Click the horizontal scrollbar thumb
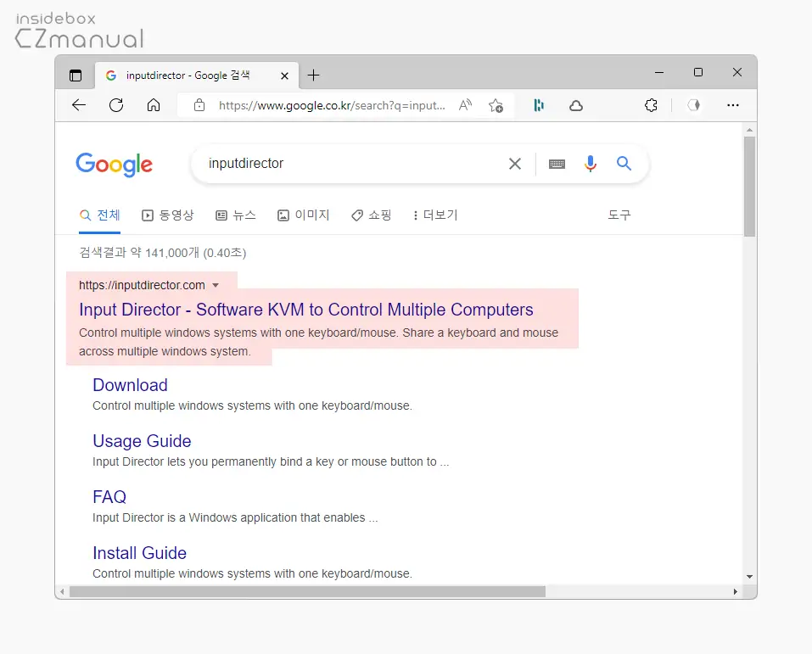 click(307, 591)
